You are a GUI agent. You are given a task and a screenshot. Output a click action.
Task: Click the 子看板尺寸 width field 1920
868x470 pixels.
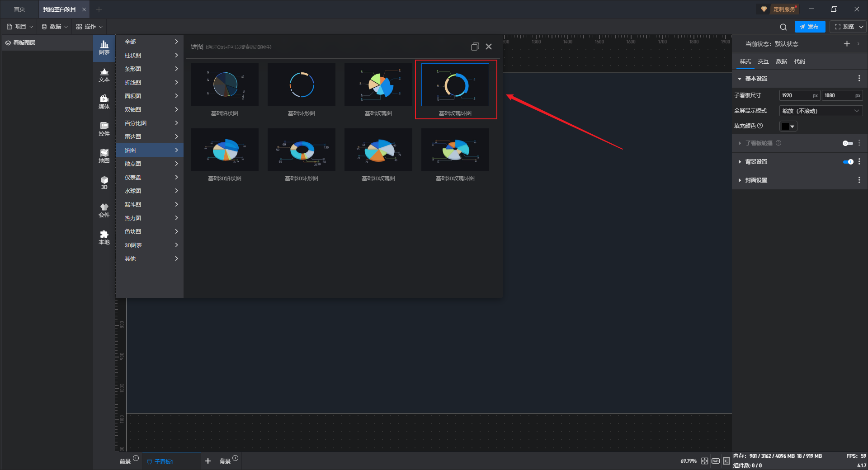coord(799,95)
